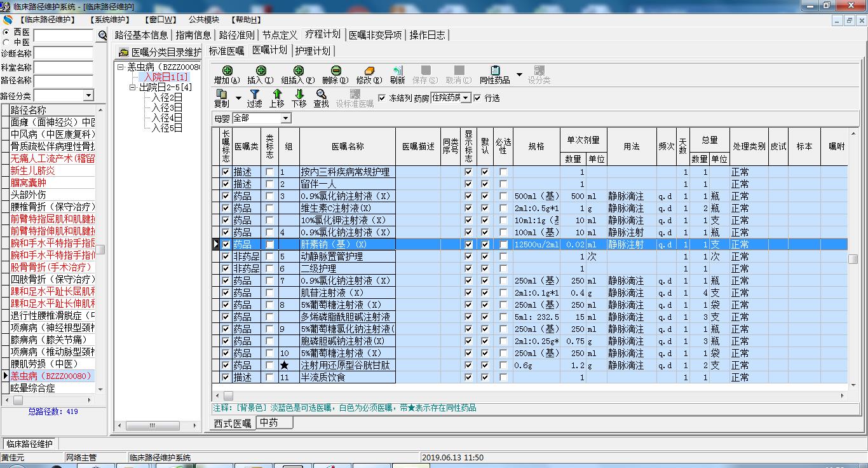Open the 公共模块 menu
868x468 pixels.
[x=203, y=20]
